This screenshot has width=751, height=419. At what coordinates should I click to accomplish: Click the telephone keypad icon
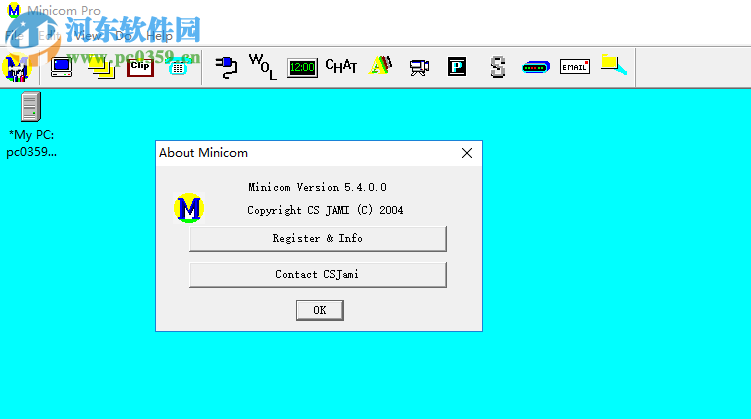click(x=178, y=67)
